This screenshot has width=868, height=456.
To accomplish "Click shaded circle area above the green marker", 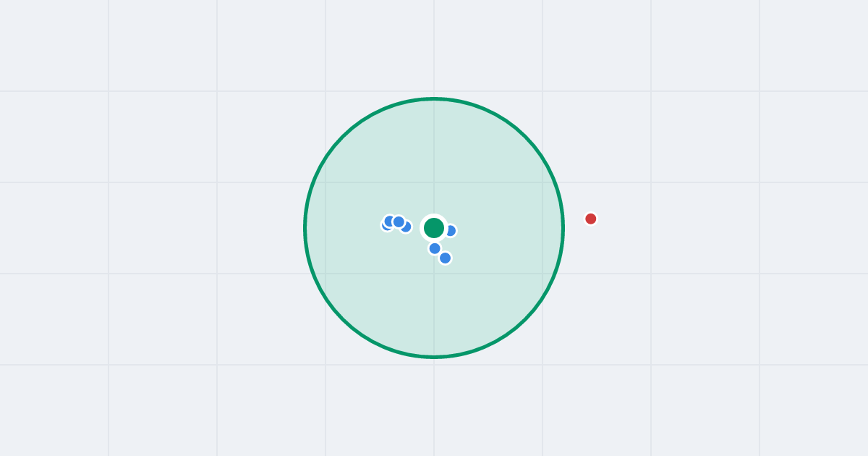I will pyautogui.click(x=434, y=159).
